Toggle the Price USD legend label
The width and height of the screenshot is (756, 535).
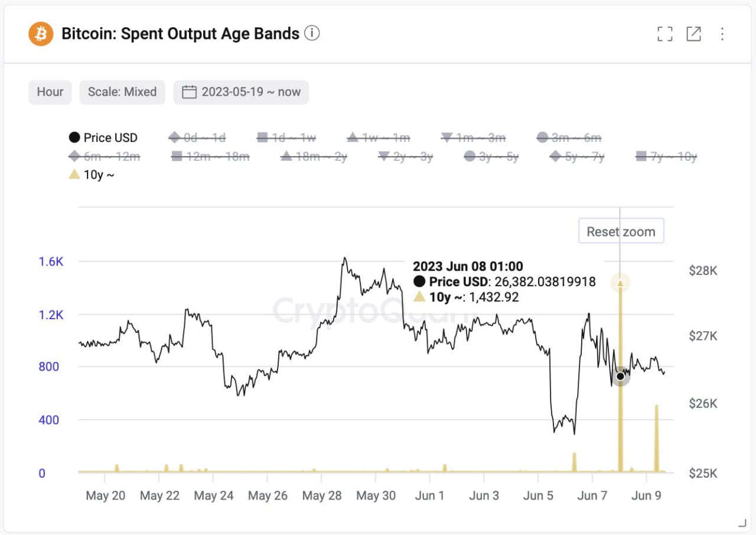click(110, 137)
